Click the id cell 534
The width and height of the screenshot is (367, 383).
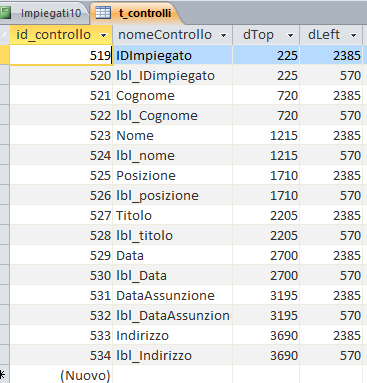click(61, 355)
